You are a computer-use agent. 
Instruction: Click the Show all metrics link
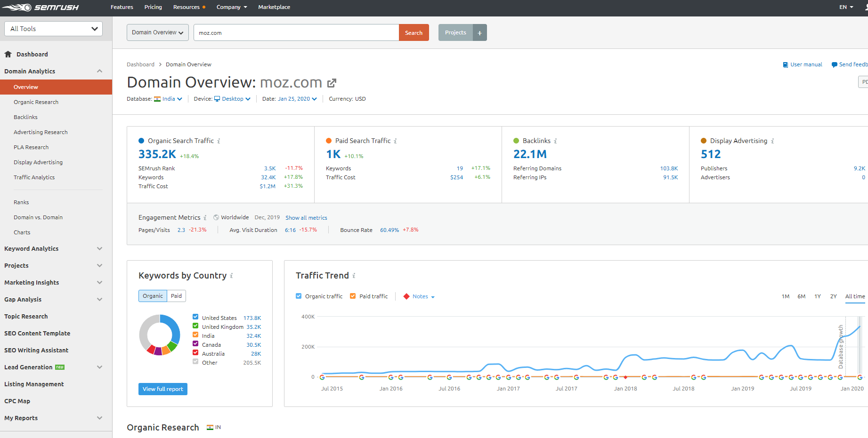306,218
